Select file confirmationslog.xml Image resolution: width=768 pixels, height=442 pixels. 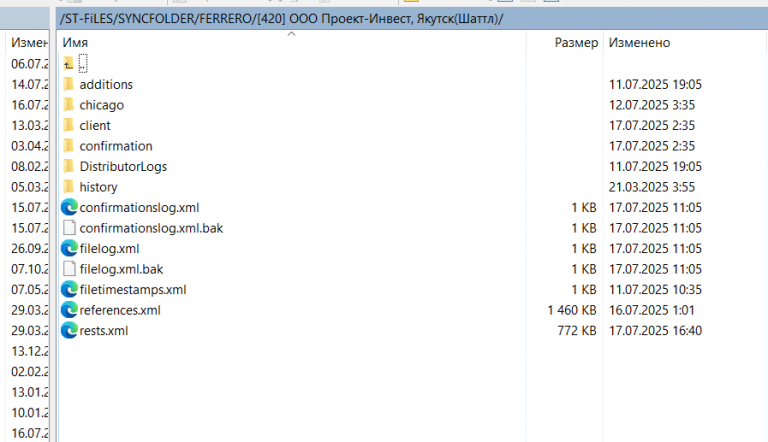coord(139,208)
